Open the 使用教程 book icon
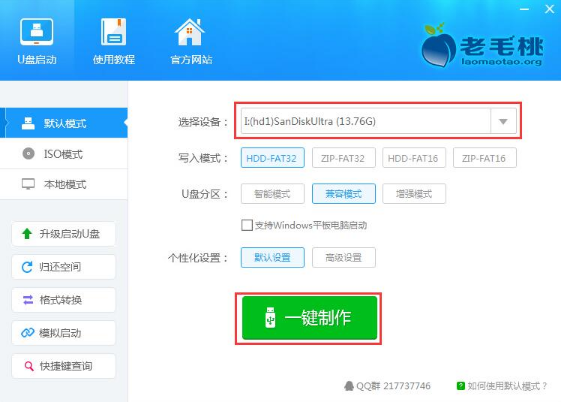Viewport: 571px width, 418px height. coord(113,32)
